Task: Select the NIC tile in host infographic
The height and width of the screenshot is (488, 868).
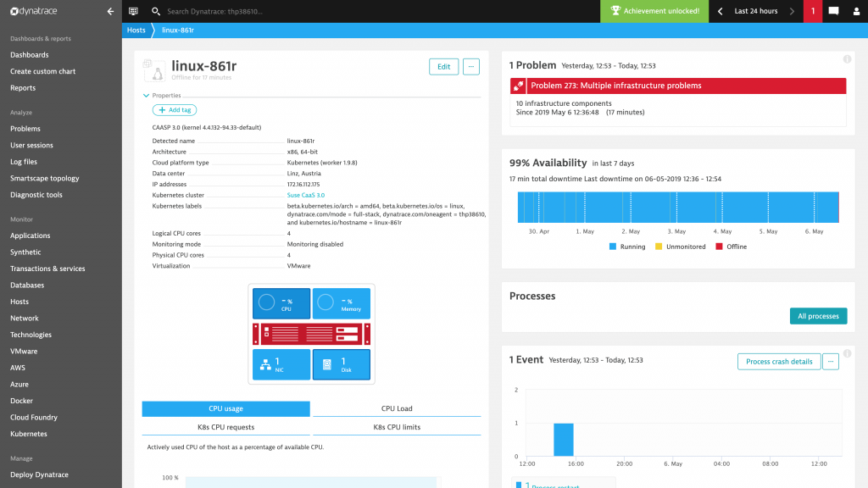Action: (281, 364)
